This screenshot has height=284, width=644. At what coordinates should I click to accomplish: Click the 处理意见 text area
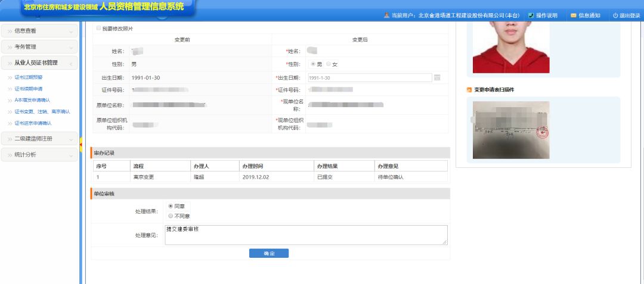[x=306, y=235]
